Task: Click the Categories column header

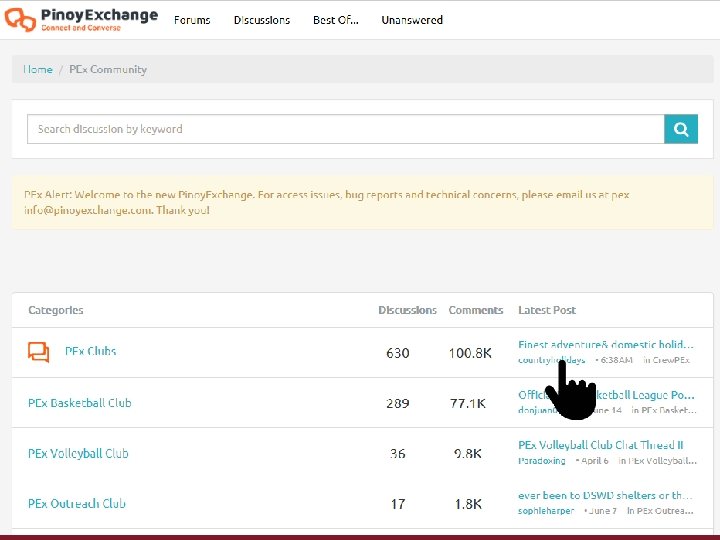Action: pyautogui.click(x=56, y=310)
